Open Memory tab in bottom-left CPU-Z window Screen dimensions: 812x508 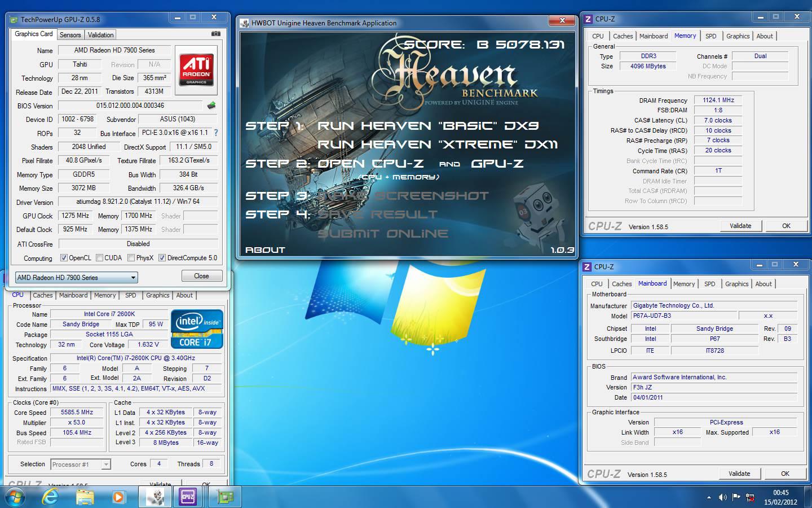pos(105,295)
